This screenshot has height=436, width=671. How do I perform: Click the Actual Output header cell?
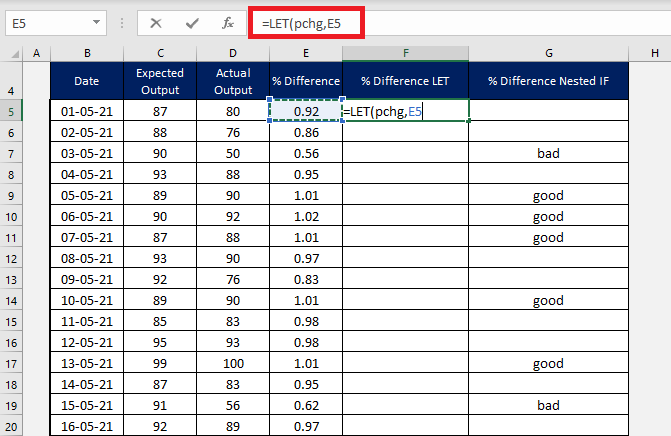(x=233, y=81)
